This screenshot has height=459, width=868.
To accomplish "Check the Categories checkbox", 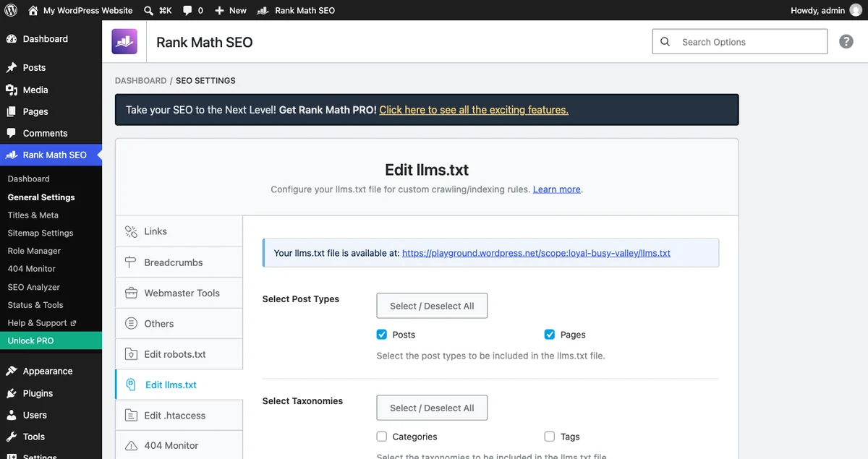I will tap(382, 437).
